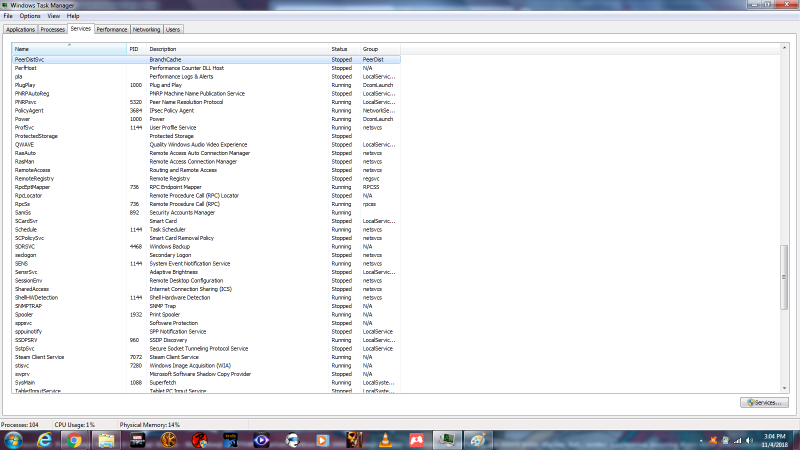Switch to the Networking tab

click(146, 30)
